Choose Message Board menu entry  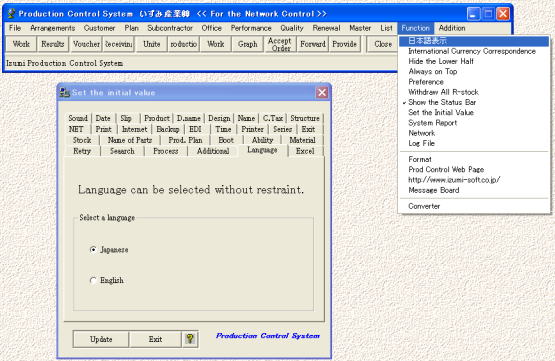click(x=474, y=190)
